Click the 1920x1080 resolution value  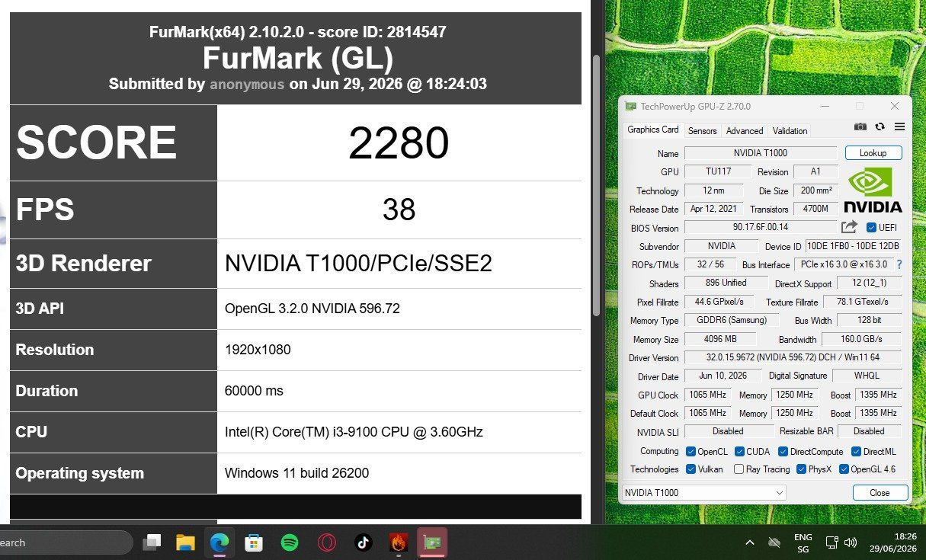click(258, 350)
